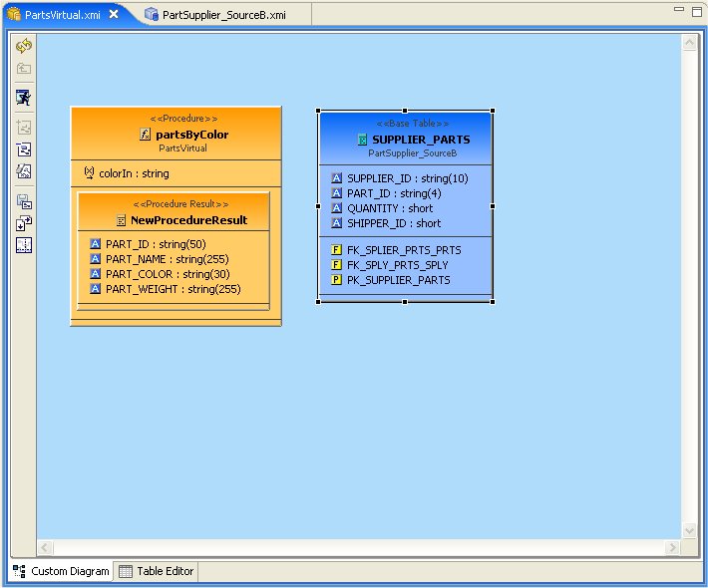Viewport: 708px width, 588px height.
Task: Click attribute icon beside PART_COLOR
Action: click(x=96, y=274)
